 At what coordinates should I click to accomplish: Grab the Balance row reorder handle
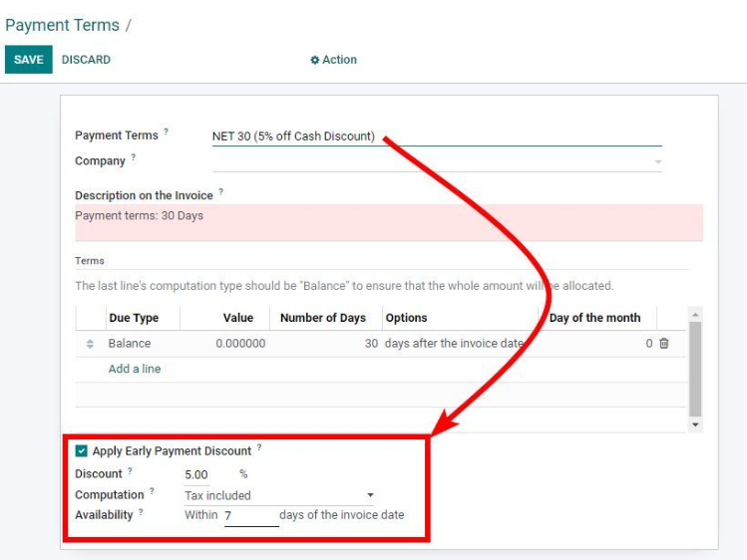(x=90, y=344)
